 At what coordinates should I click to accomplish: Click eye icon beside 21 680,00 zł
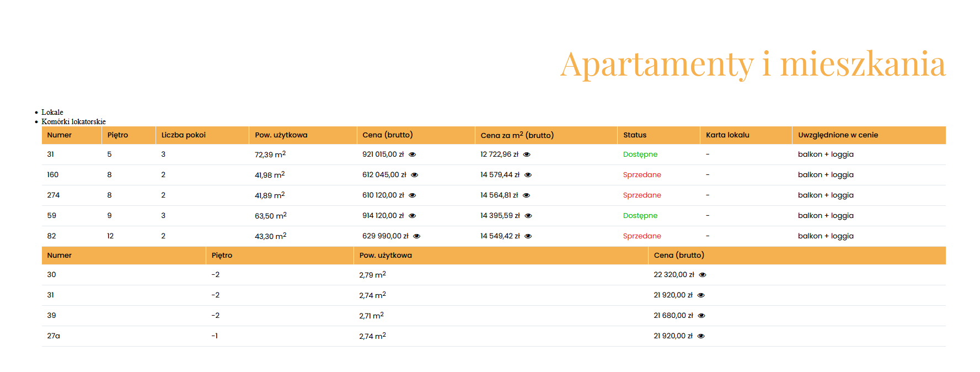click(x=701, y=316)
